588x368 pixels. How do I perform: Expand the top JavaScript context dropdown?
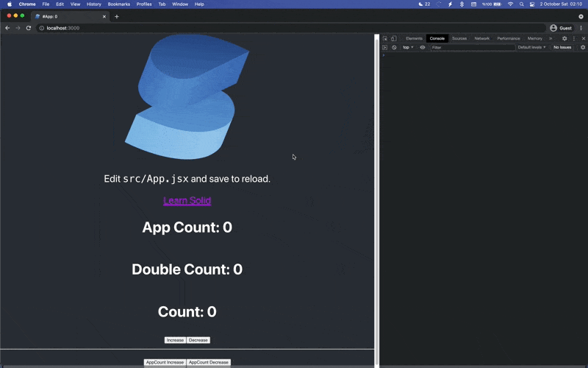408,47
